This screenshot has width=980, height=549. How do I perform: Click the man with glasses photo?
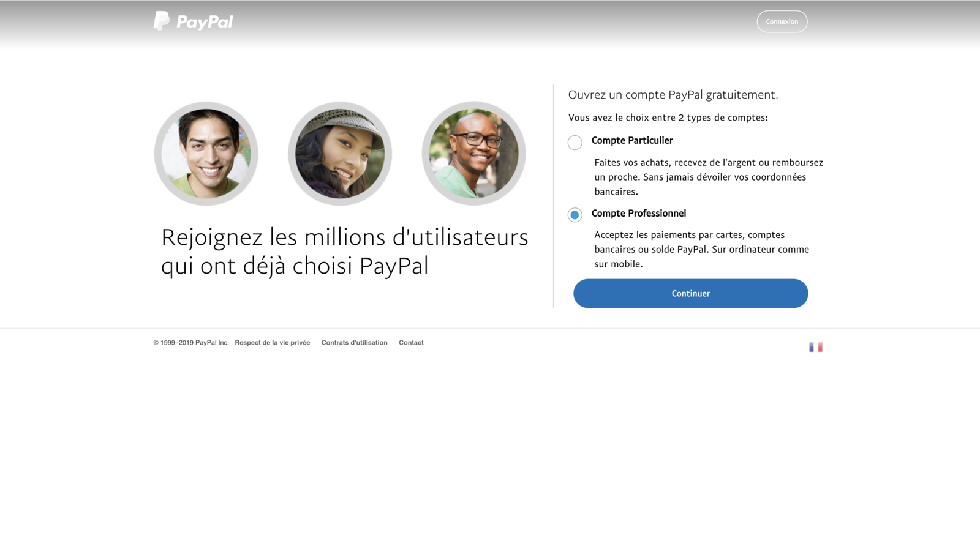point(473,153)
